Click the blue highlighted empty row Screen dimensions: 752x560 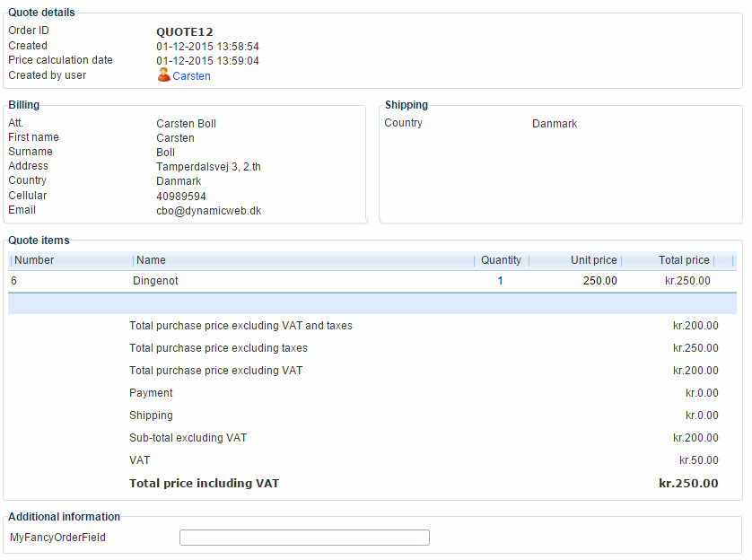372,303
